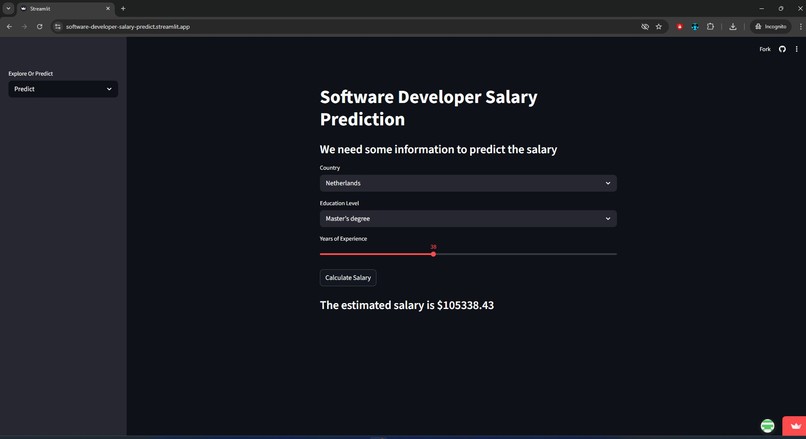Click the Years of Experience slider handle
This screenshot has width=806, height=439.
(433, 254)
